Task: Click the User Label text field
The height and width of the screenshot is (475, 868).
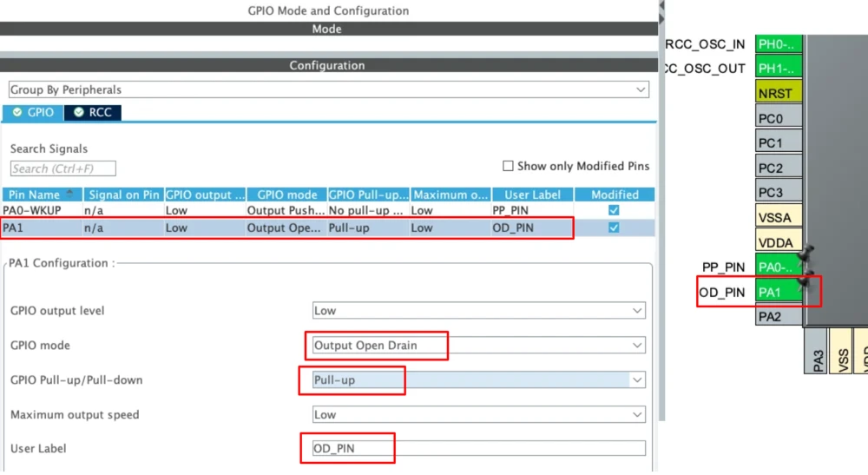Action: [x=479, y=448]
